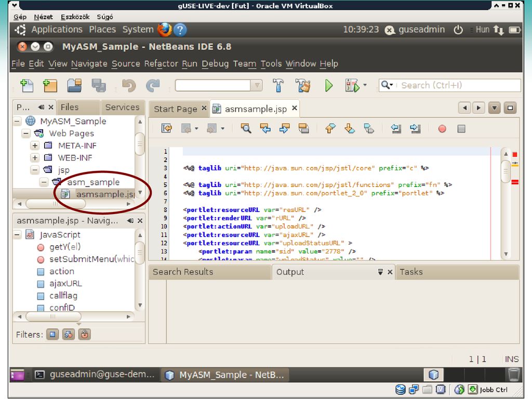Collapse the jsp folder node
The height and width of the screenshot is (399, 532).
[35, 170]
